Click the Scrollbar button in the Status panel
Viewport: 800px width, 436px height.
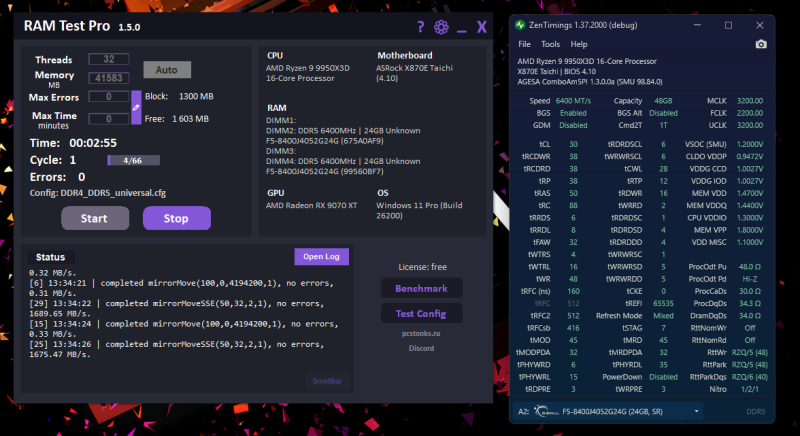(x=328, y=381)
